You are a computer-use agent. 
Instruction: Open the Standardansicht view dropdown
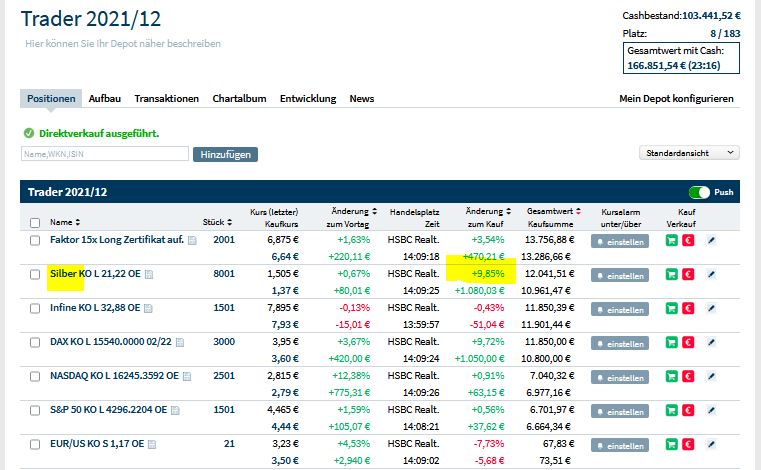tap(688, 153)
